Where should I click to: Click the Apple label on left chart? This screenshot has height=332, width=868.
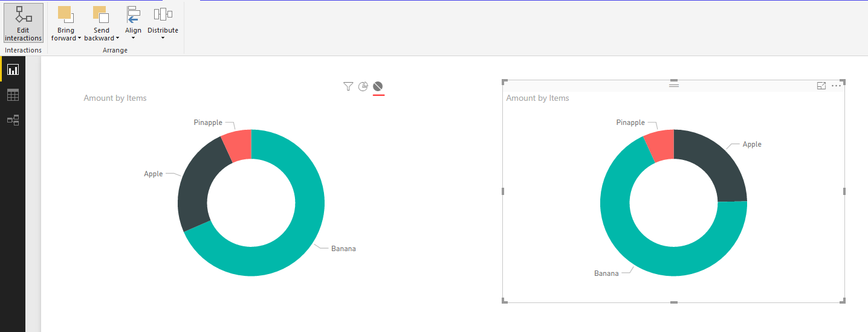tap(154, 173)
